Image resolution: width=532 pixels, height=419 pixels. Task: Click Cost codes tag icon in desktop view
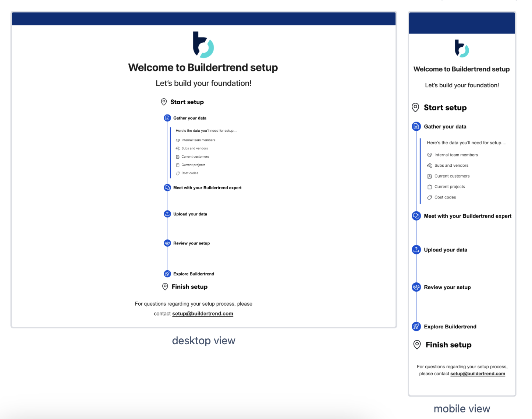[x=178, y=173]
